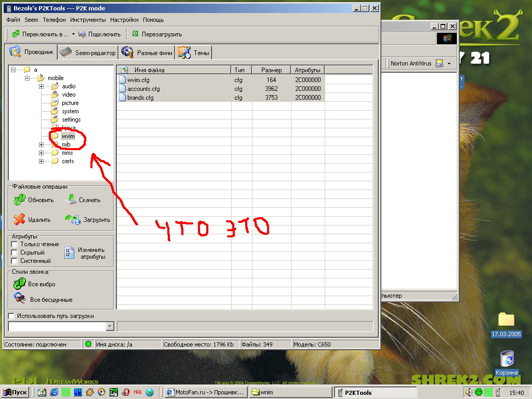Switch to the Разные фичи tab
532x399 pixels.
coord(147,52)
